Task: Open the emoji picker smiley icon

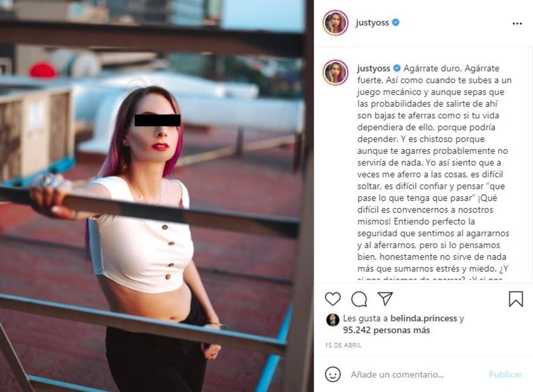Action: pos(333,374)
